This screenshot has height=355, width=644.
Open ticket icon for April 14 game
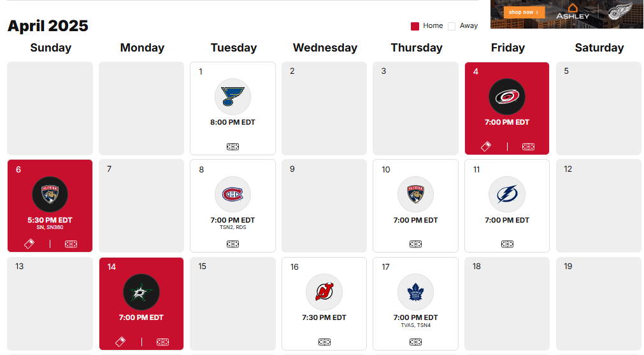click(x=120, y=342)
